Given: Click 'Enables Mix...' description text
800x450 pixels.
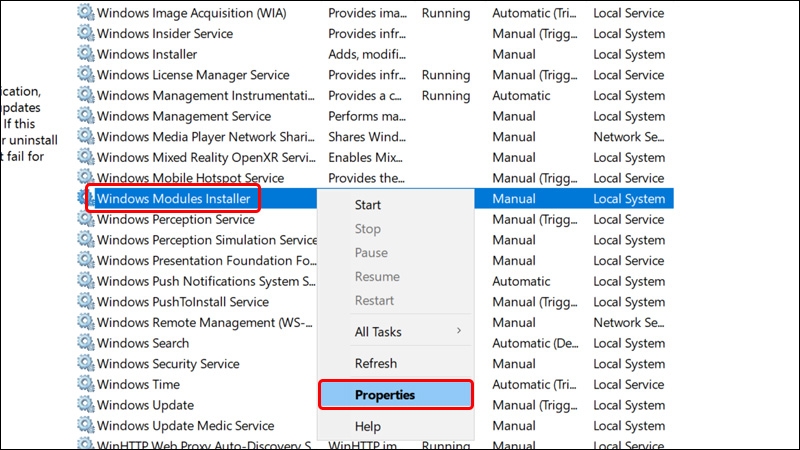Looking at the screenshot, I should (365, 158).
